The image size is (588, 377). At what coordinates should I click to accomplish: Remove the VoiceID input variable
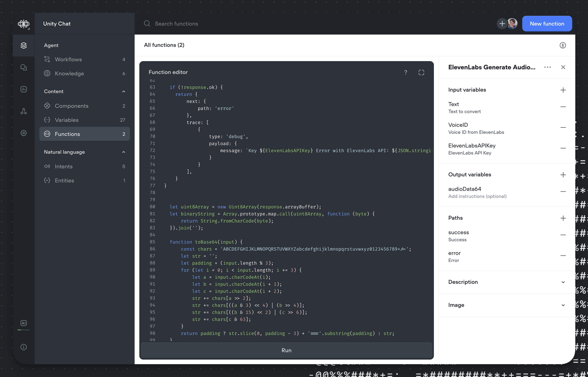click(x=563, y=128)
